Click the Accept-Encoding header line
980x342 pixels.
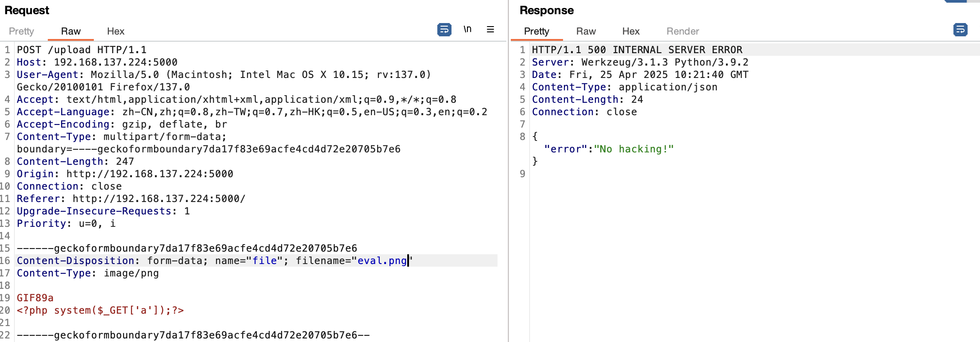[122, 124]
